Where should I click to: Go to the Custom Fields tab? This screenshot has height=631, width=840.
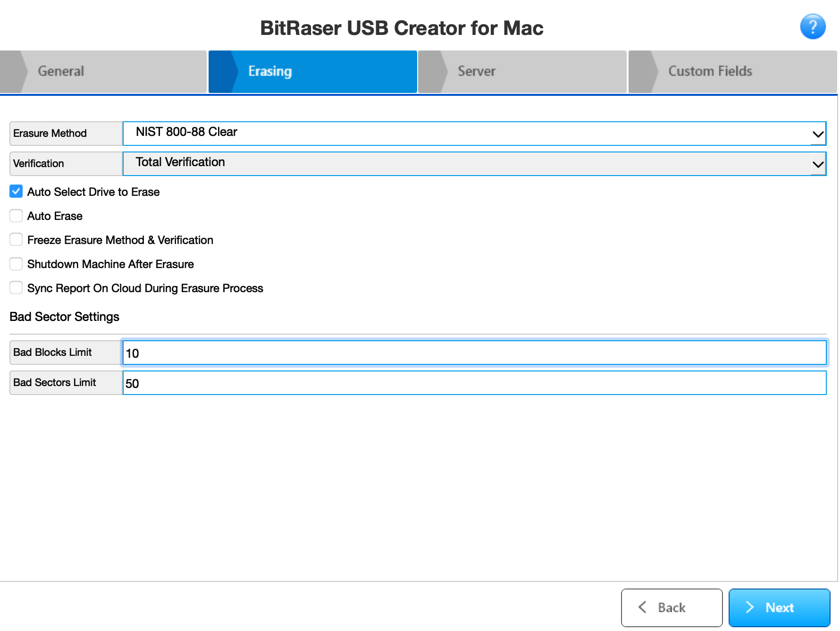[732, 71]
